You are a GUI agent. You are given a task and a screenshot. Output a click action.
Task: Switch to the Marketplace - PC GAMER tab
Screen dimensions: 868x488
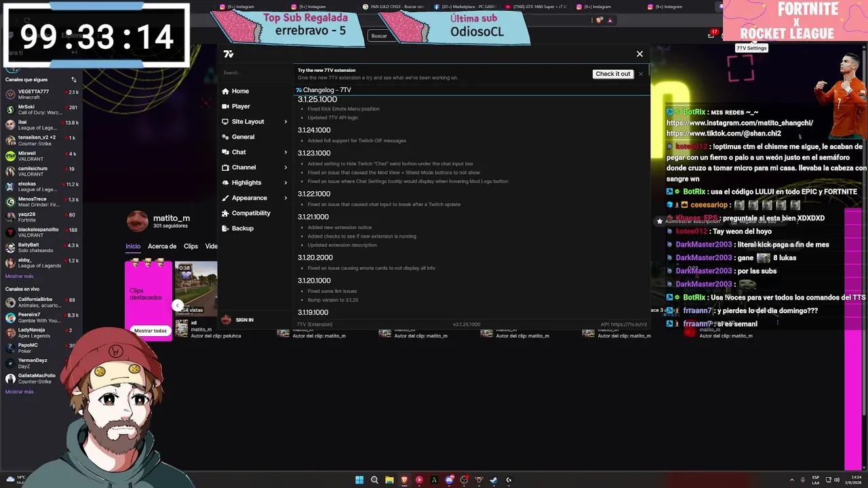click(465, 7)
